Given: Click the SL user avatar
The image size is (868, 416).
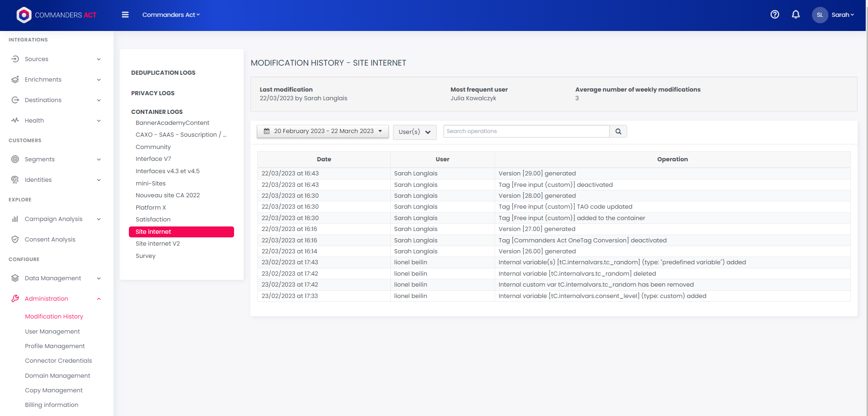Looking at the screenshot, I should pos(820,15).
